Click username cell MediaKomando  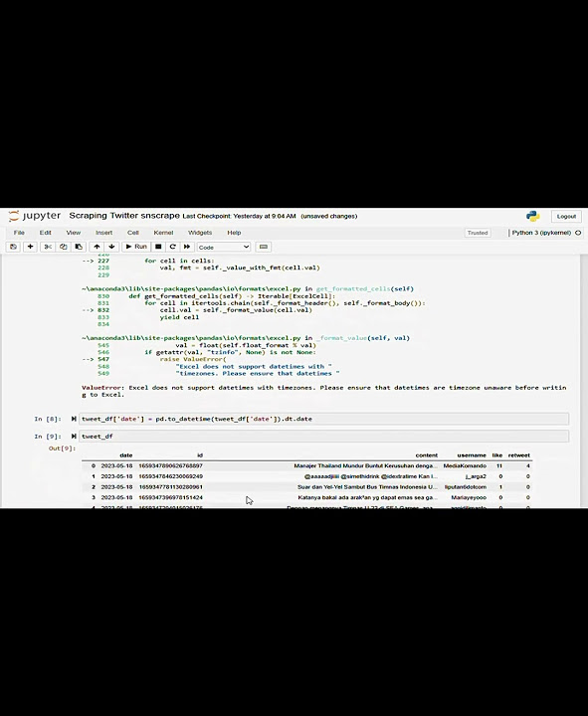tap(465, 465)
